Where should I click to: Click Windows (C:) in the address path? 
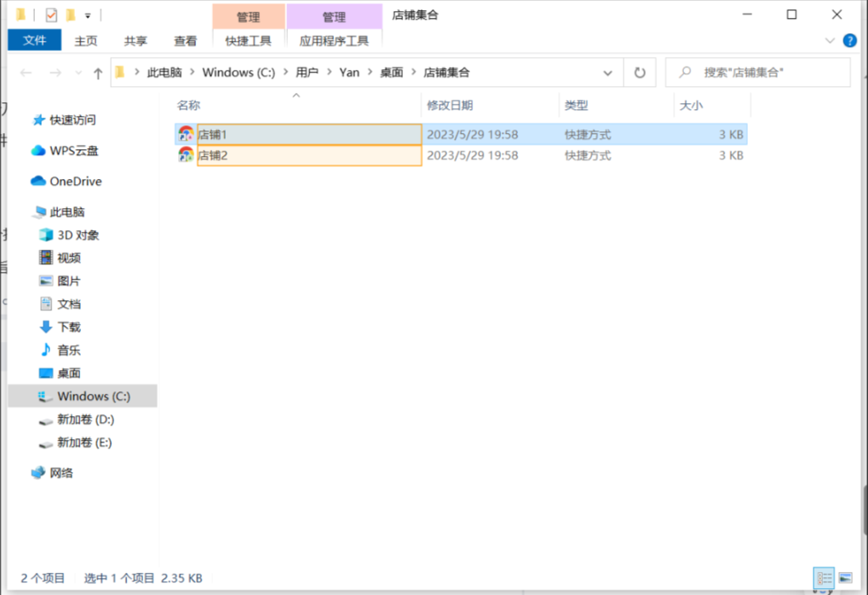(x=239, y=72)
